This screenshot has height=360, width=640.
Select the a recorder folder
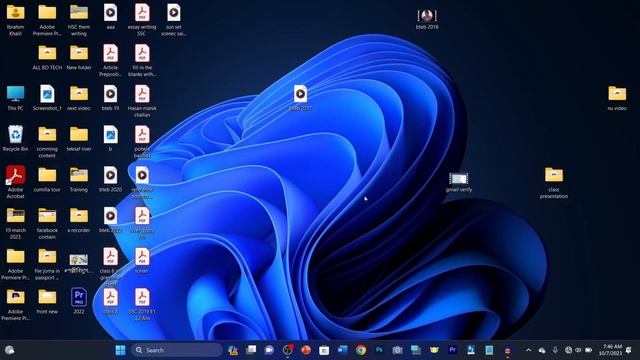point(79,220)
